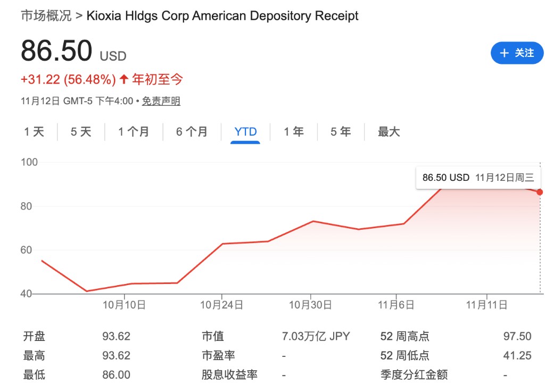
Task: Click the Kioxia Hldgs Corp title text
Action: pos(222,16)
